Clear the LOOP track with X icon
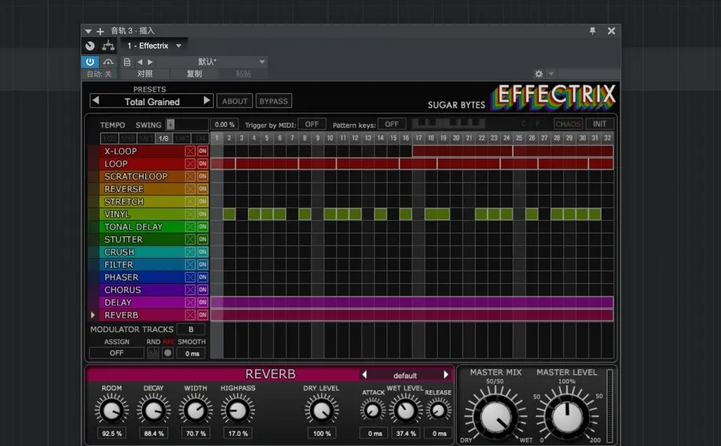 click(x=190, y=164)
